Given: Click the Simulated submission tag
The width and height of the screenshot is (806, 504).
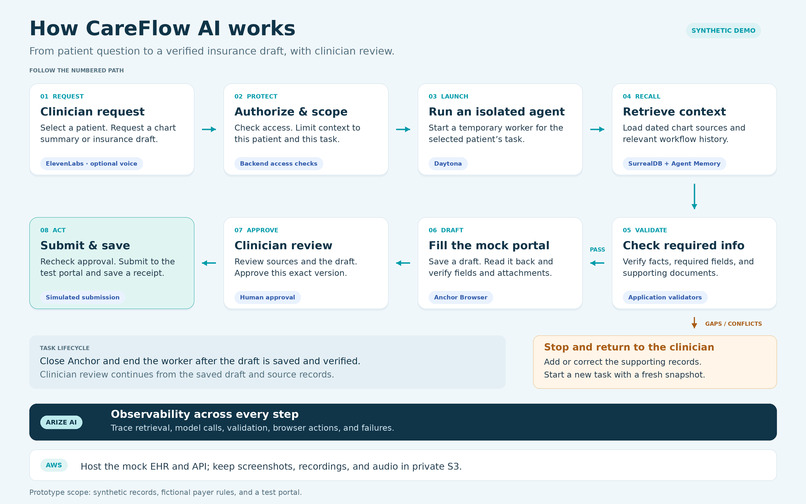Looking at the screenshot, I should 82,297.
